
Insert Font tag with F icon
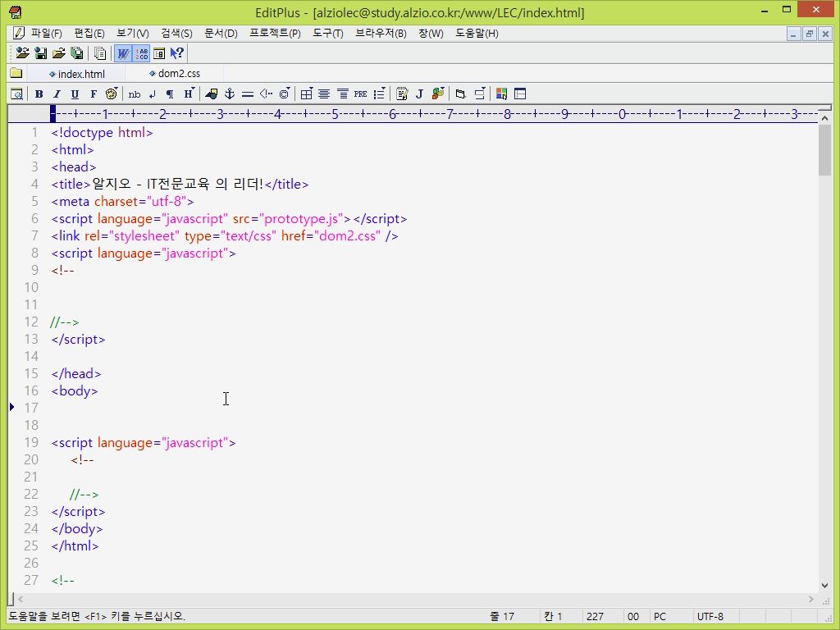[94, 94]
